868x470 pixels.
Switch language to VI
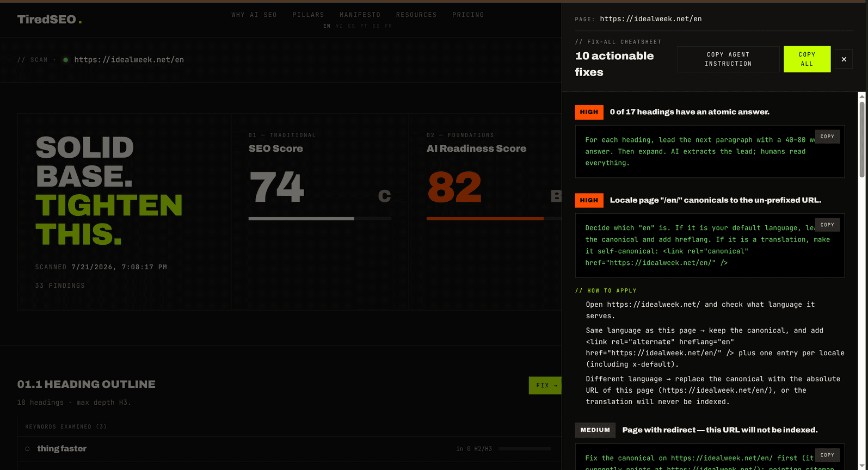339,26
